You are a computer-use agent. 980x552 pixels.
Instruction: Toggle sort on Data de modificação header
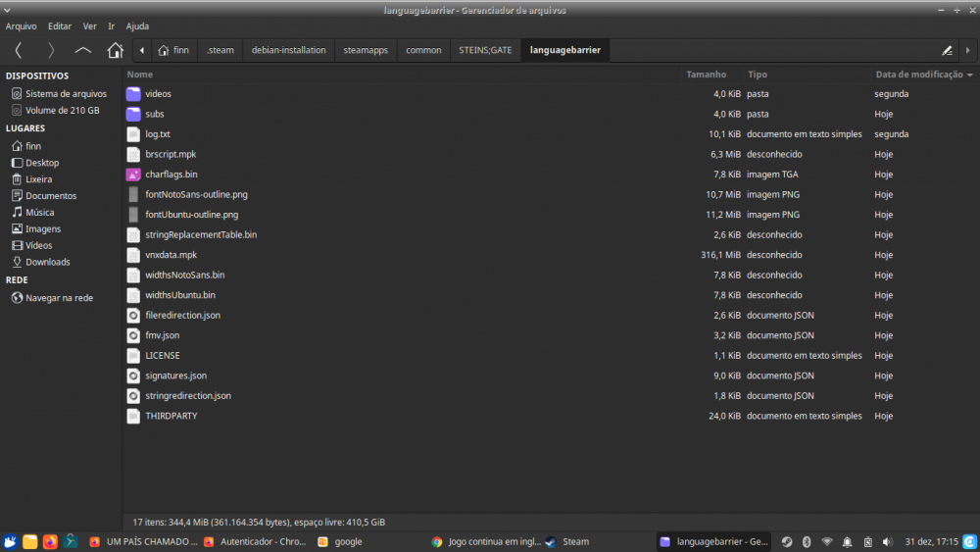click(x=924, y=75)
